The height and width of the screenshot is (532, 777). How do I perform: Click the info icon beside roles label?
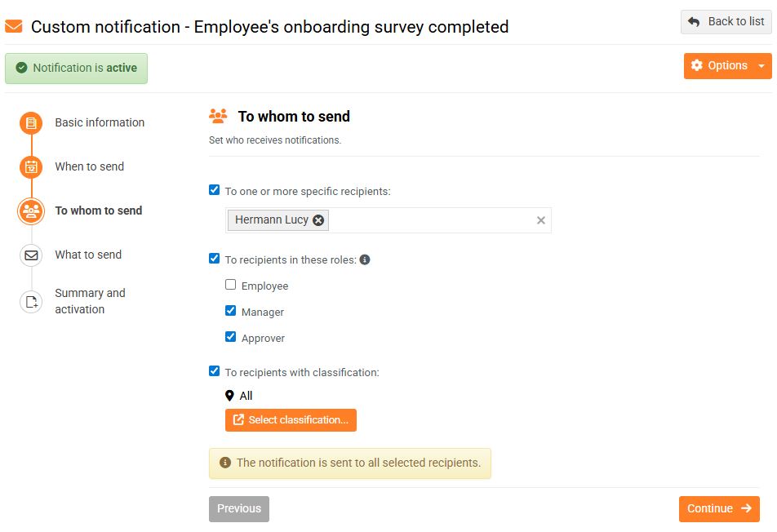pyautogui.click(x=365, y=260)
